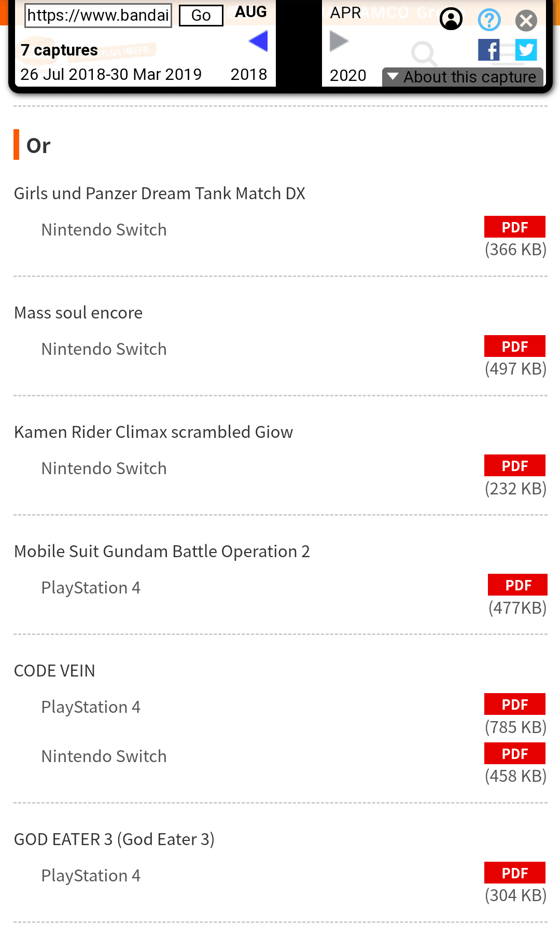Close the Wayback Machine toolbar
This screenshot has width=560, height=925.
pos(526,21)
